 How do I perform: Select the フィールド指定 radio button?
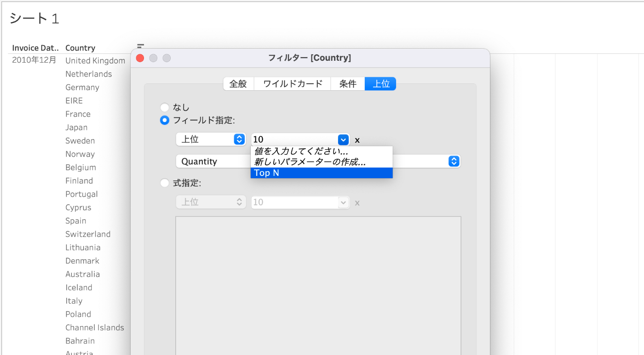pyautogui.click(x=164, y=121)
